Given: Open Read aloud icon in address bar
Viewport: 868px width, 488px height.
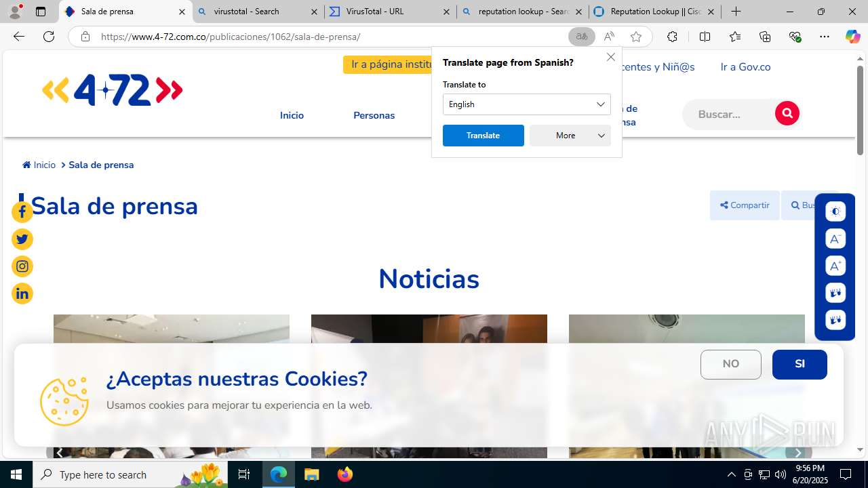Looking at the screenshot, I should point(609,37).
